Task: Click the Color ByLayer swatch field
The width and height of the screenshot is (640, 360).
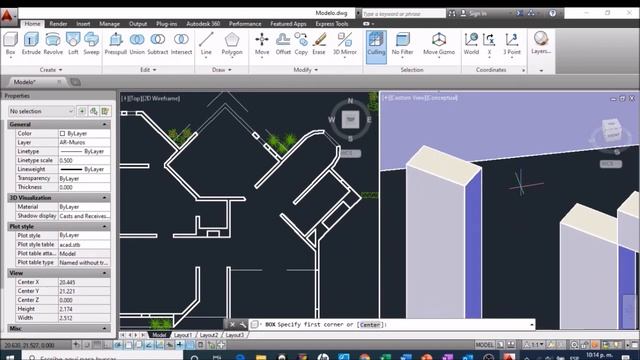Action: [x=84, y=133]
